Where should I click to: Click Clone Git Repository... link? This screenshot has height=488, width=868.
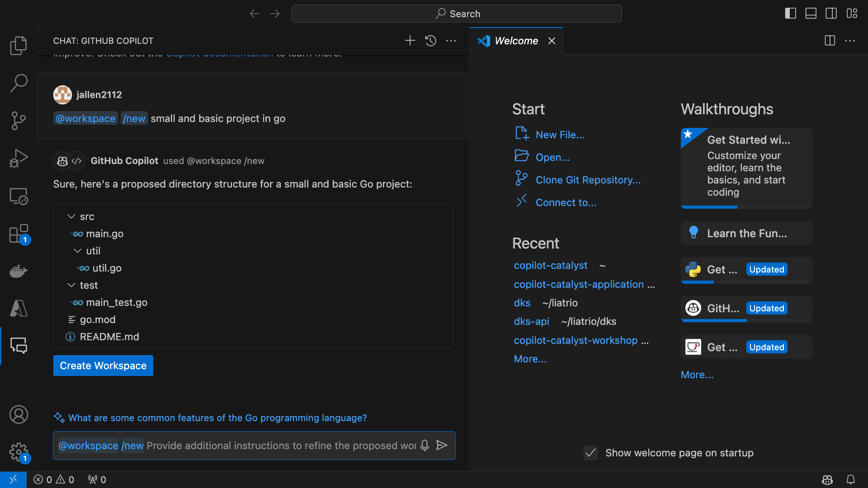pyautogui.click(x=588, y=180)
